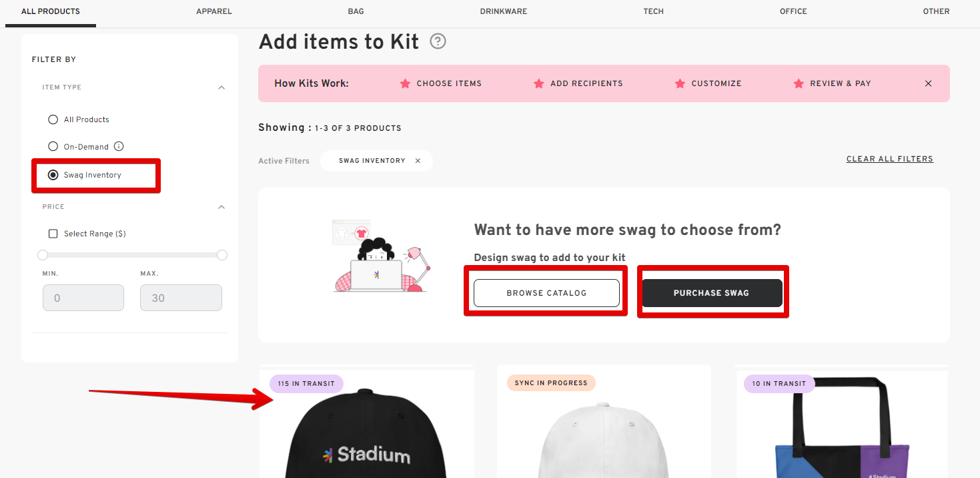The height and width of the screenshot is (478, 980).
Task: Click the star icon beside CHOOSE ITEMS
Action: tap(405, 83)
